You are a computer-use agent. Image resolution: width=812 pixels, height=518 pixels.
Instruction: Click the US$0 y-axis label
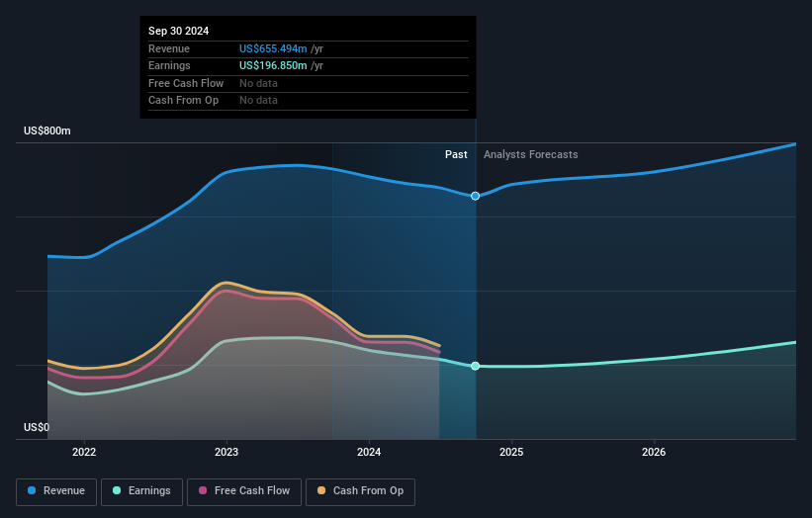click(x=37, y=427)
